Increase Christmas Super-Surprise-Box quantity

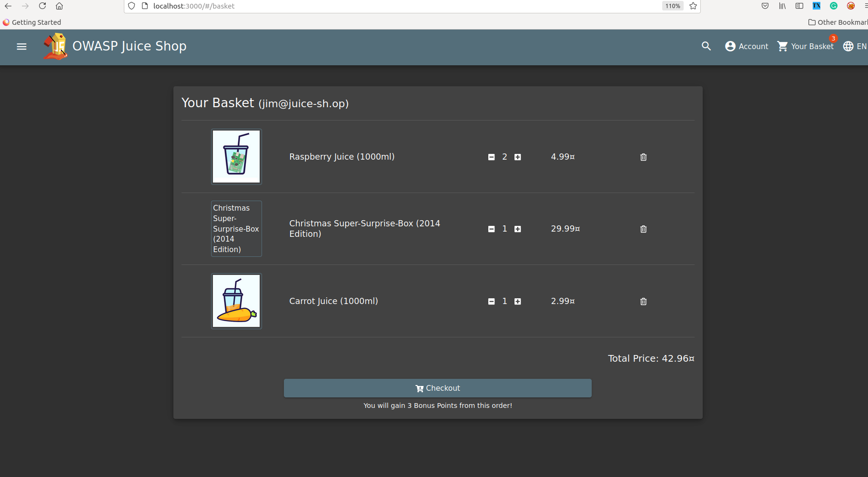[518, 229]
